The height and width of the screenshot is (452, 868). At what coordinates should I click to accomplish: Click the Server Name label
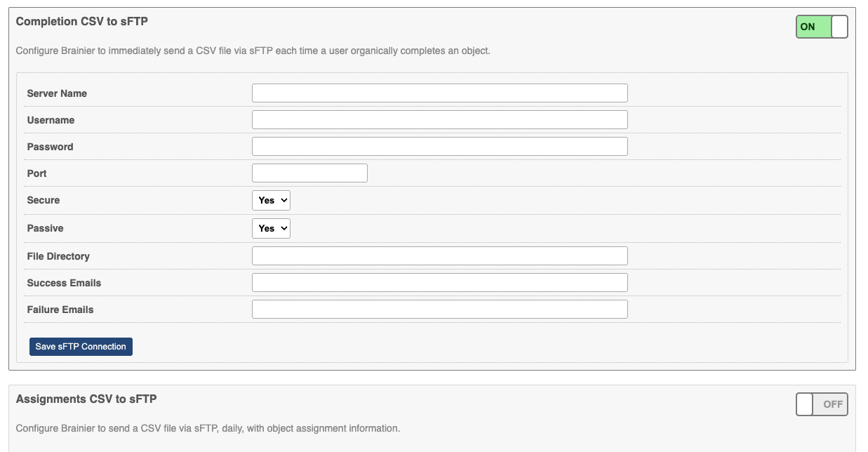coord(57,93)
